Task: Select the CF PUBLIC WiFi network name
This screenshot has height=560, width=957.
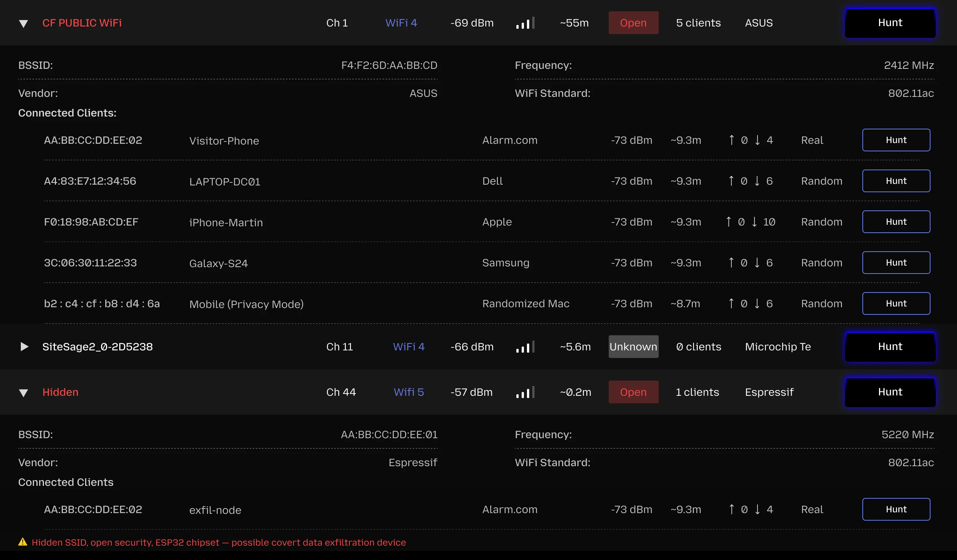Action: point(82,23)
